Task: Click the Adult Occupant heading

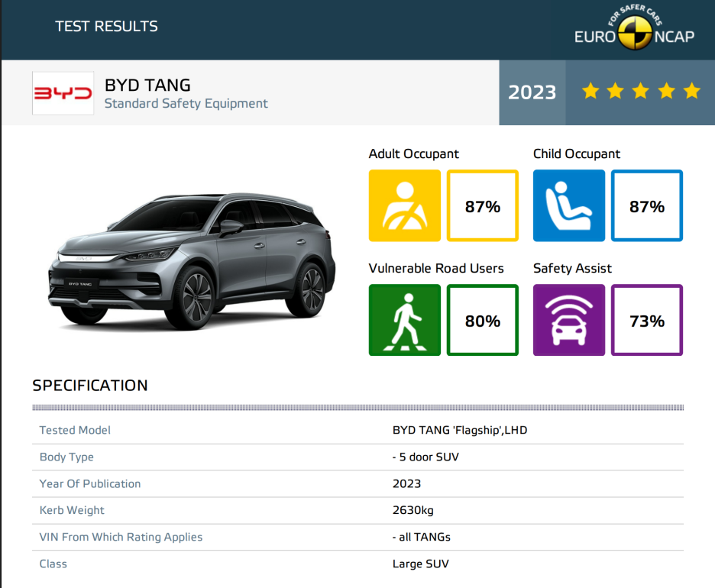Action: point(413,154)
